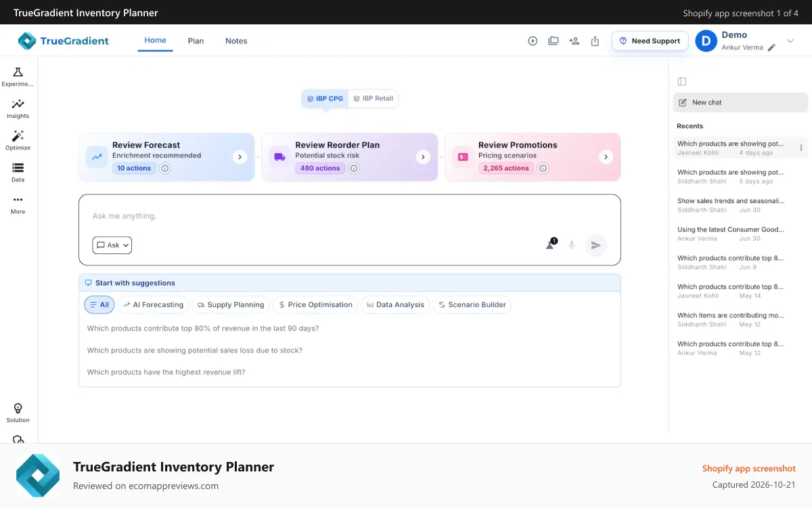Screen dimensions: 812x508
Task: Select the AI Forecasting filter
Action: coord(153,305)
